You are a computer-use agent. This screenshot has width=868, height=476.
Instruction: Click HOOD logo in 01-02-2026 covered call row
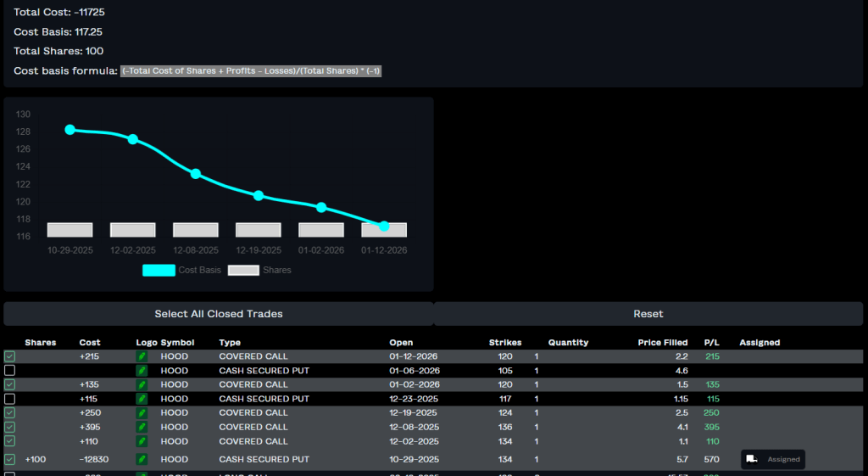(142, 385)
